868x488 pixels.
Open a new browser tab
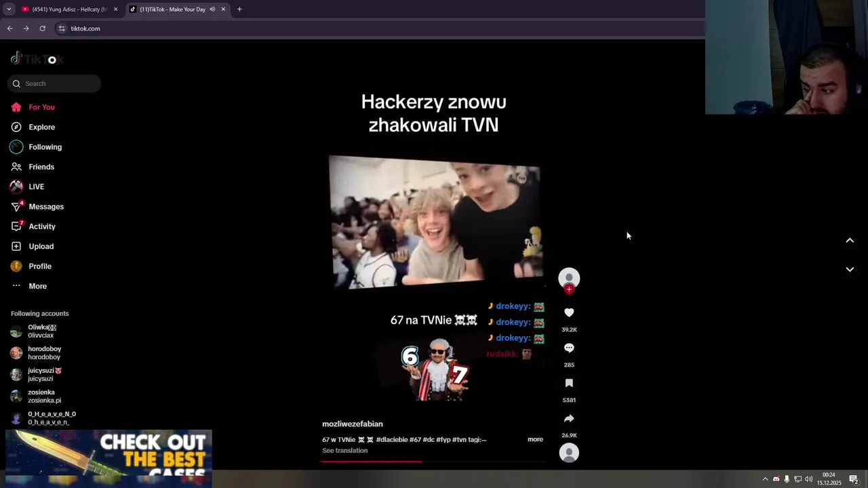coord(239,9)
